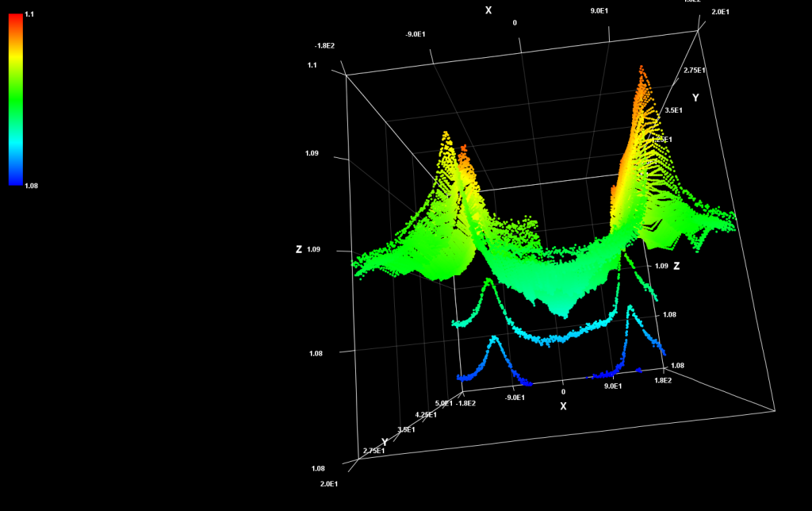Select the 2.0E1 tick label at the top-right corner

[x=720, y=12]
